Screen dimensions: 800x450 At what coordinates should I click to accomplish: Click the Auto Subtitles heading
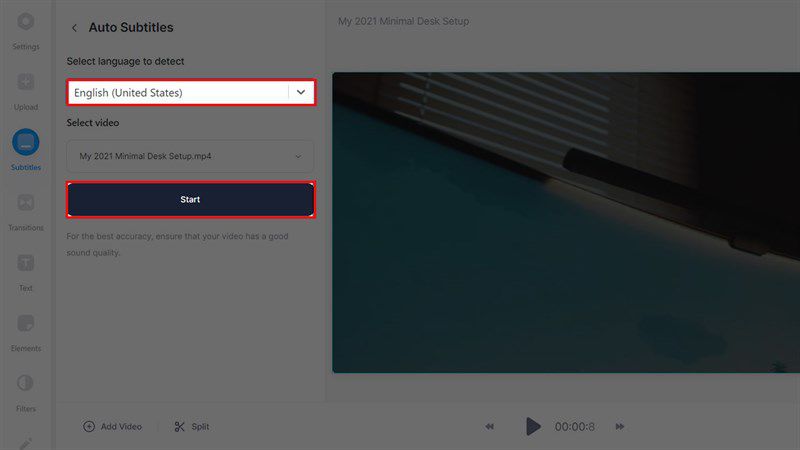(131, 28)
